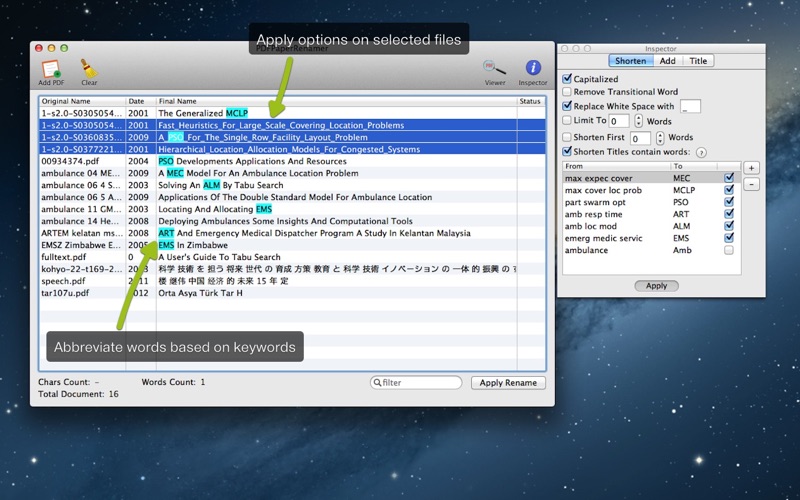Select A MEC Model For An Ambulance row
Screen dimensions: 800x500
pos(292,173)
